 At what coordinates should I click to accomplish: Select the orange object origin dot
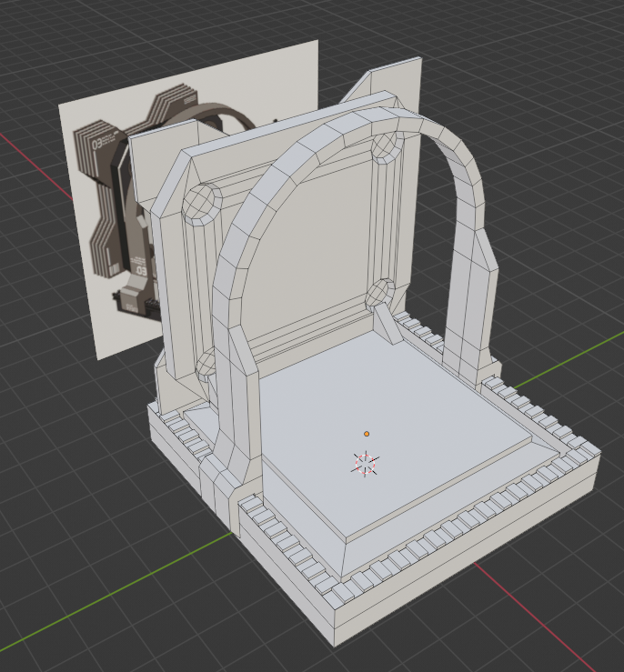[x=367, y=435]
